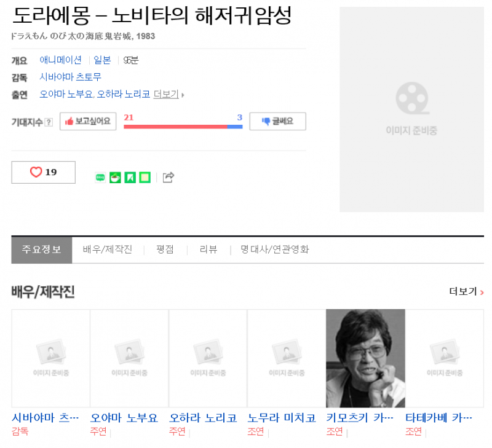
Task: Click the Naver Blog share icon
Action: pyautogui.click(x=100, y=178)
